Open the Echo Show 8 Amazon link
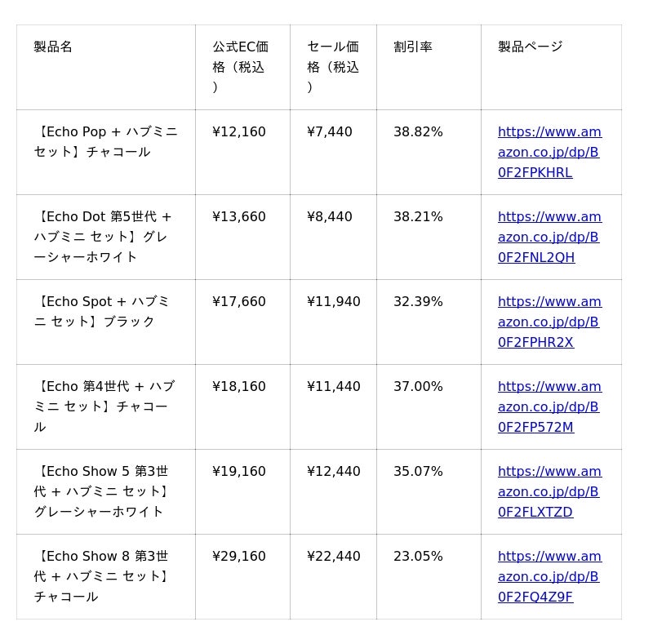 (x=549, y=576)
